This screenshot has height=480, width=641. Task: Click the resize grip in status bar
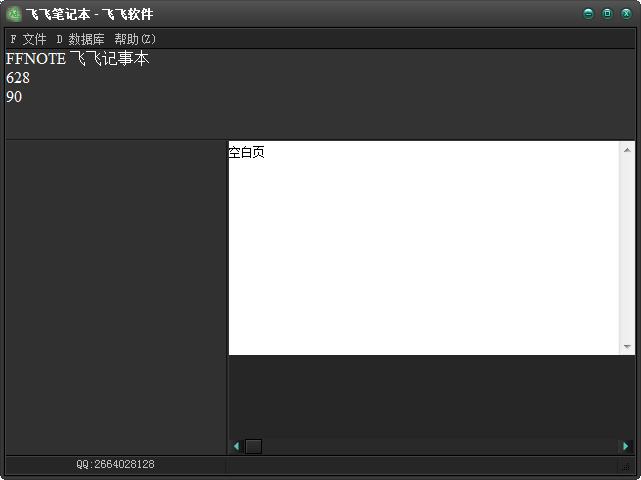[627, 466]
